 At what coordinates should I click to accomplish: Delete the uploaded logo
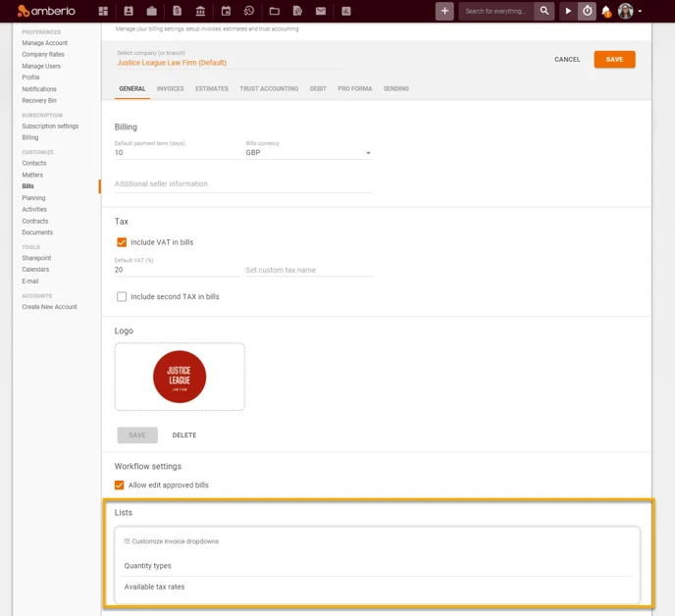pos(184,436)
